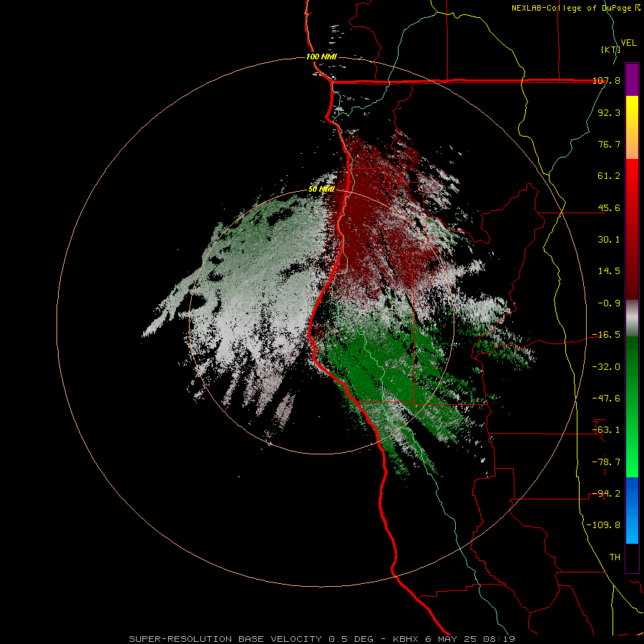644x644 pixels.
Task: Click the -47.6 velocity value
Action: click(606, 399)
